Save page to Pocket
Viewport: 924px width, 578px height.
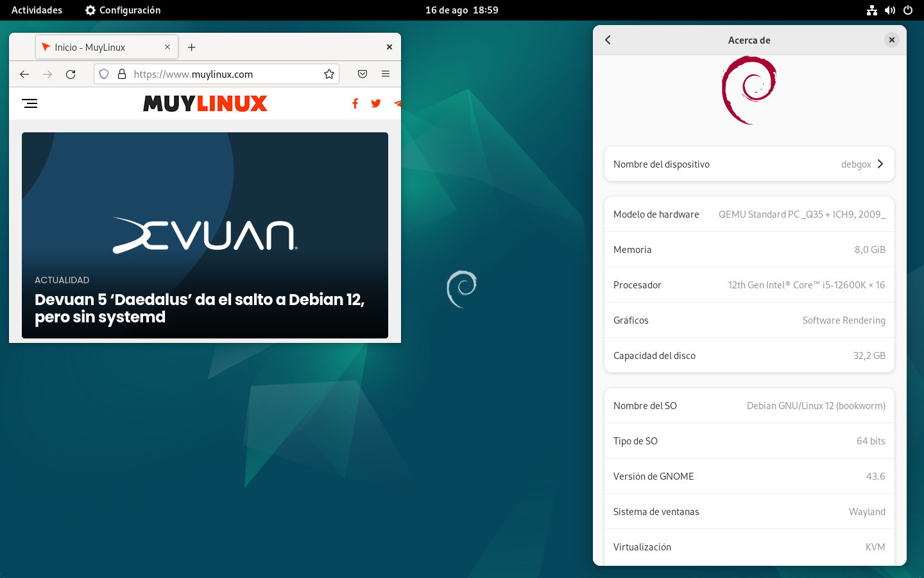pos(363,74)
